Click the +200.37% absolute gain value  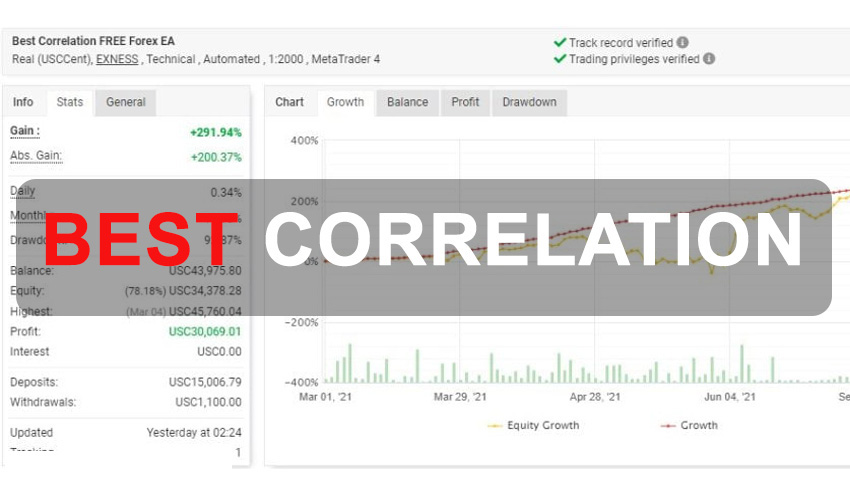tap(216, 157)
